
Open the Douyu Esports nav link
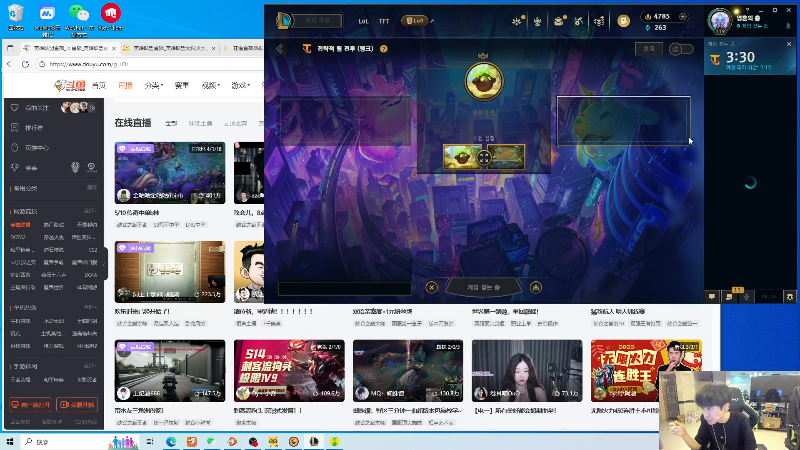point(182,85)
